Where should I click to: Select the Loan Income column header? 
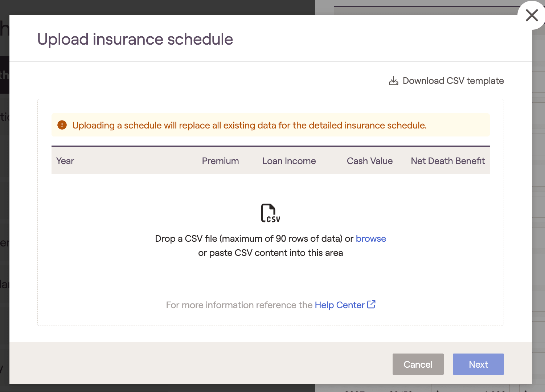tap(289, 161)
